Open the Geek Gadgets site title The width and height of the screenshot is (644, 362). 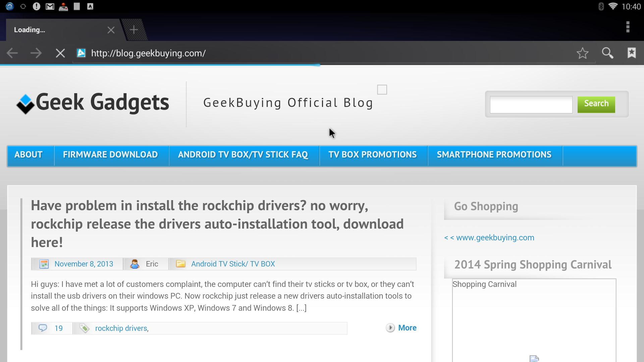coord(102,102)
